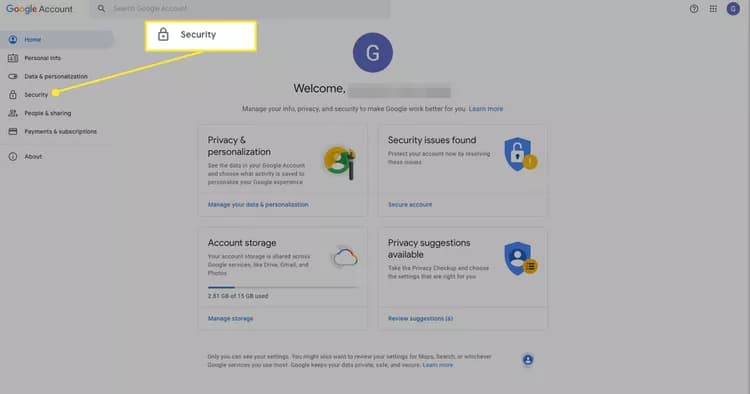Open About in the sidebar
The width and height of the screenshot is (750, 394).
(33, 156)
